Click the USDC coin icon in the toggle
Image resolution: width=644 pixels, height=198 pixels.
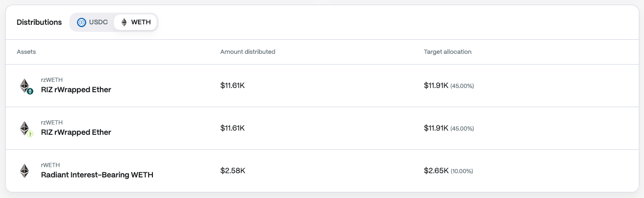pyautogui.click(x=82, y=22)
